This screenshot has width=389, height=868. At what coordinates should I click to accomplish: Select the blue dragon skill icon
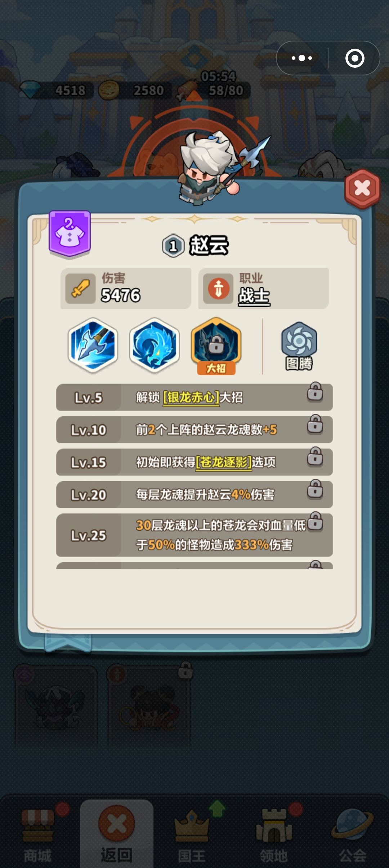[155, 345]
